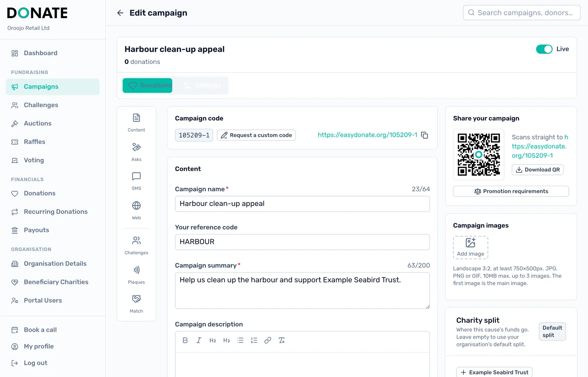Viewport: 588px width, 377px height.
Task: Copy the campaign URL with the copy icon
Action: click(x=424, y=135)
